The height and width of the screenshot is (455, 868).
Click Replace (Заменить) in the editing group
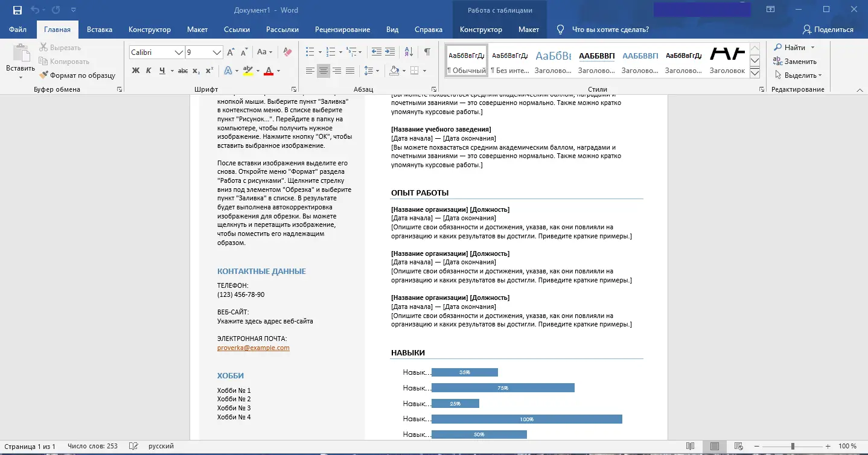[795, 62]
